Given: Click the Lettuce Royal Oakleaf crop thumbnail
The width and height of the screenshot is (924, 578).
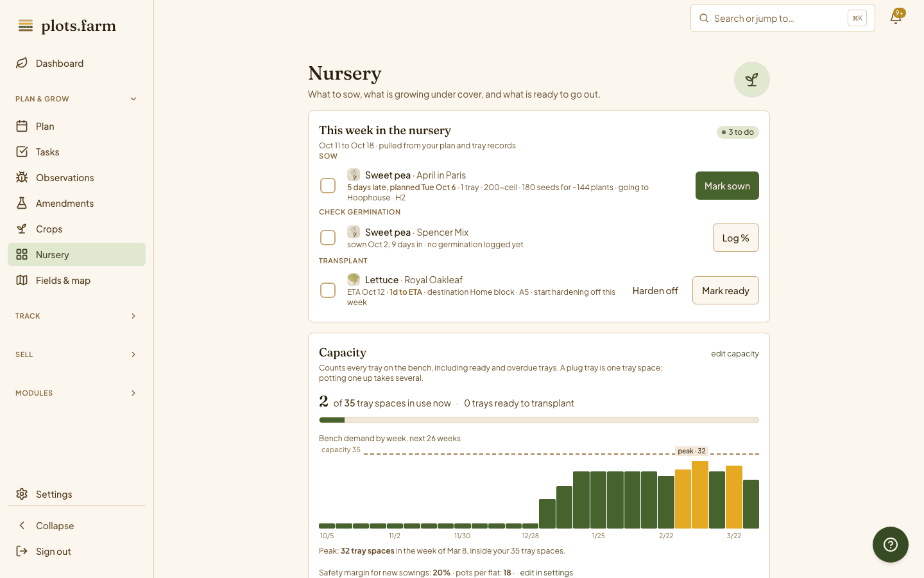Looking at the screenshot, I should pos(354,279).
